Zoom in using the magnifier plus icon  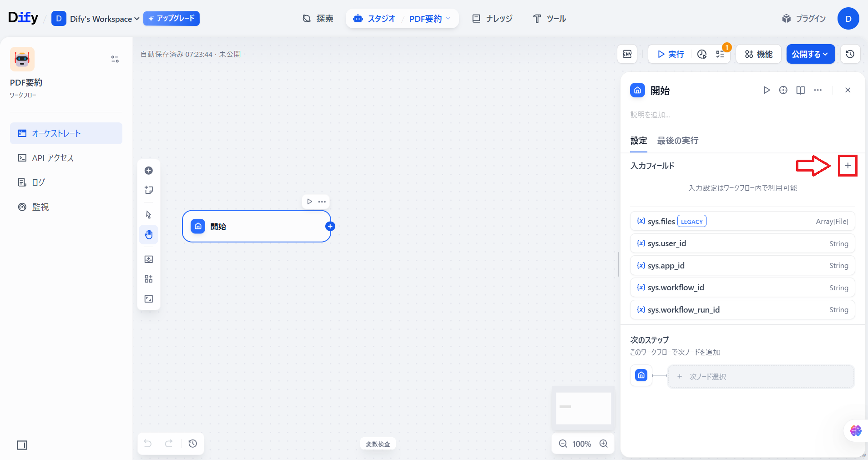[x=604, y=444]
